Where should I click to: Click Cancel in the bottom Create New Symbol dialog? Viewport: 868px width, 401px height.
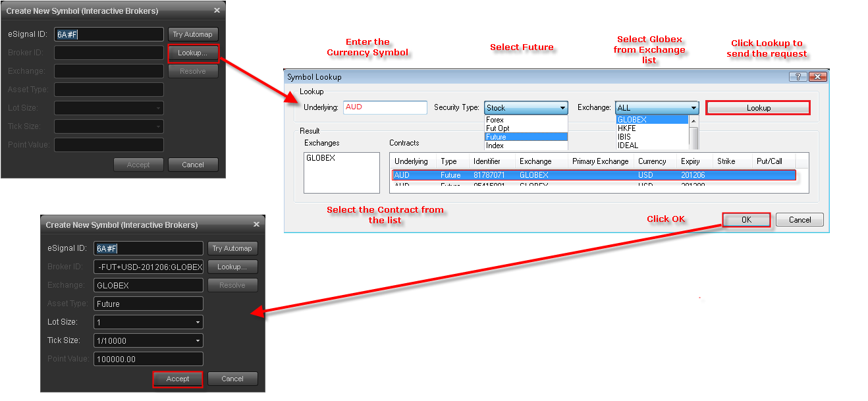pyautogui.click(x=232, y=379)
